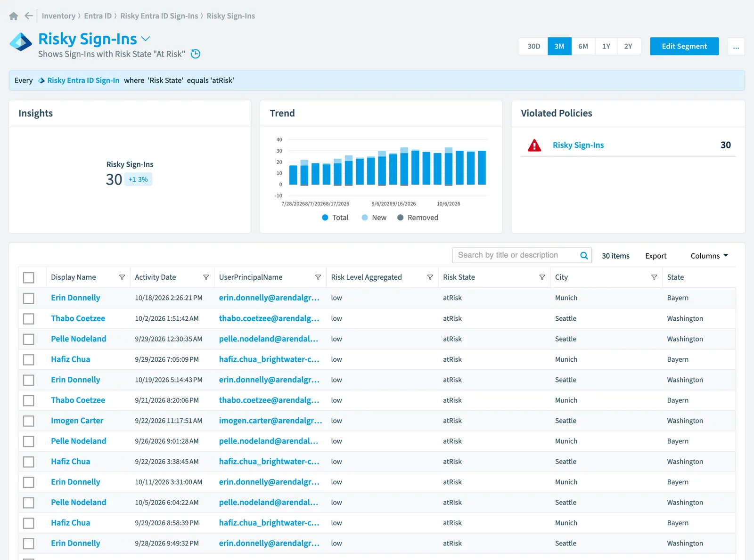Viewport: 754px width, 560px height.
Task: Expand the Risky Sign-Ins title chevron
Action: coord(146,39)
